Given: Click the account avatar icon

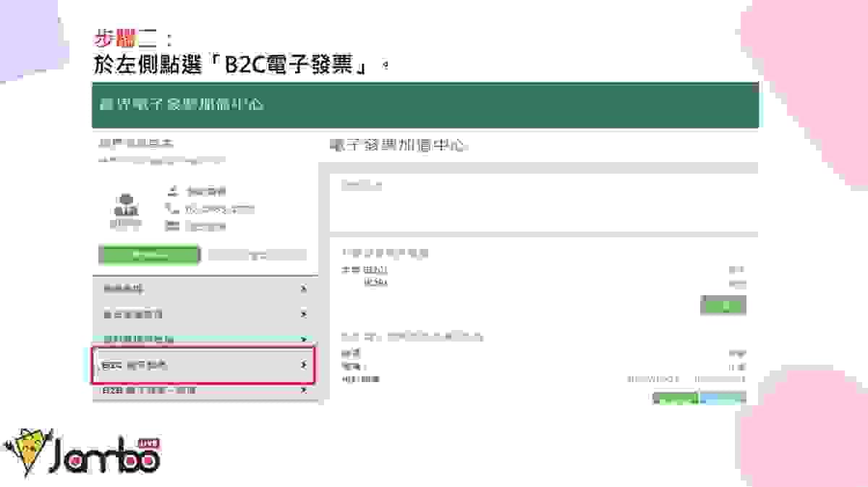Looking at the screenshot, I should 125,206.
